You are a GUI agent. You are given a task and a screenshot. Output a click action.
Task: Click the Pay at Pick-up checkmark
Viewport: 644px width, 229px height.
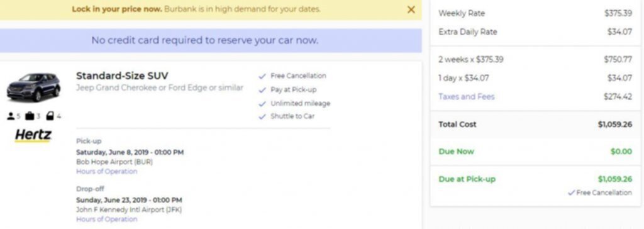coord(262,90)
